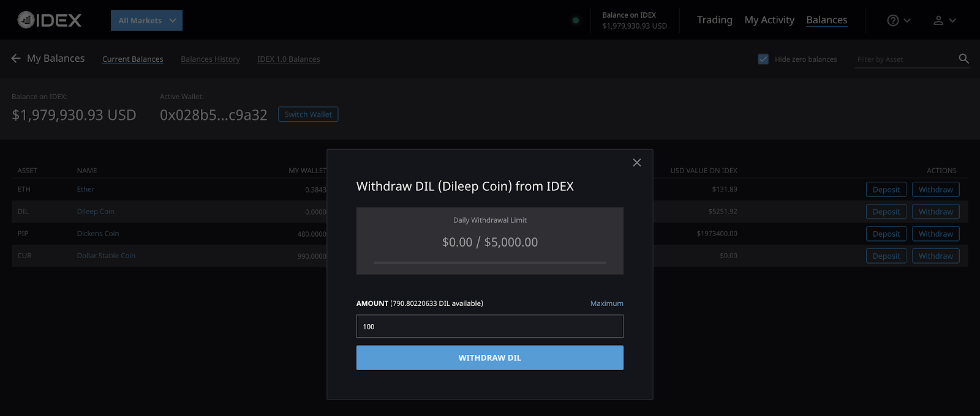Open the user account icon menu
Viewport: 980px width, 416px height.
(x=938, y=20)
